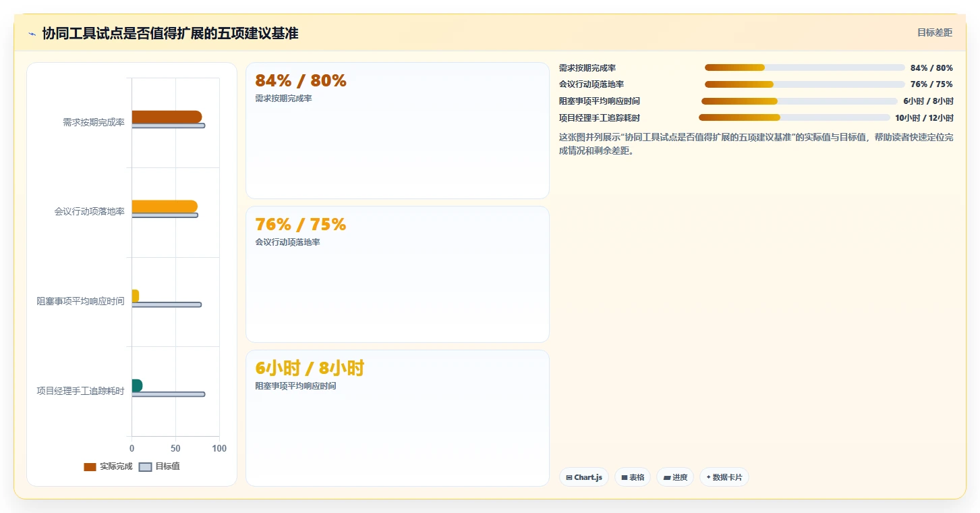Click the 目标差距 label in header
Viewport: 980px width, 513px height.
coord(934,32)
